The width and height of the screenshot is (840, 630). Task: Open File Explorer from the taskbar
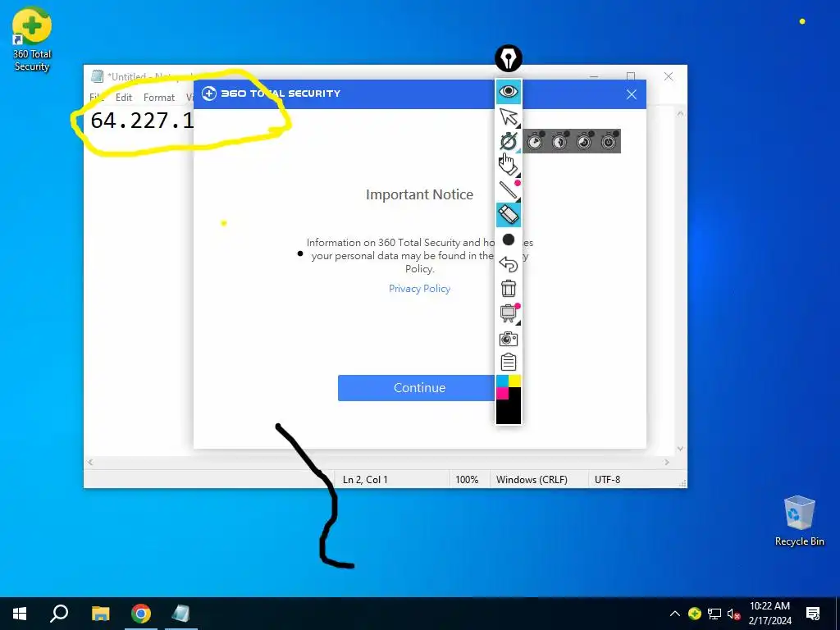click(100, 614)
